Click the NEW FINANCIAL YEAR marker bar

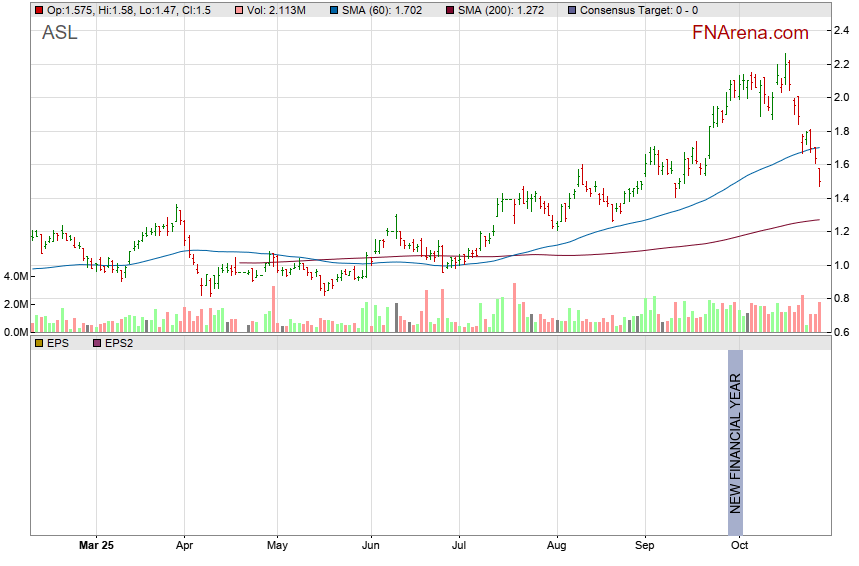click(x=735, y=443)
